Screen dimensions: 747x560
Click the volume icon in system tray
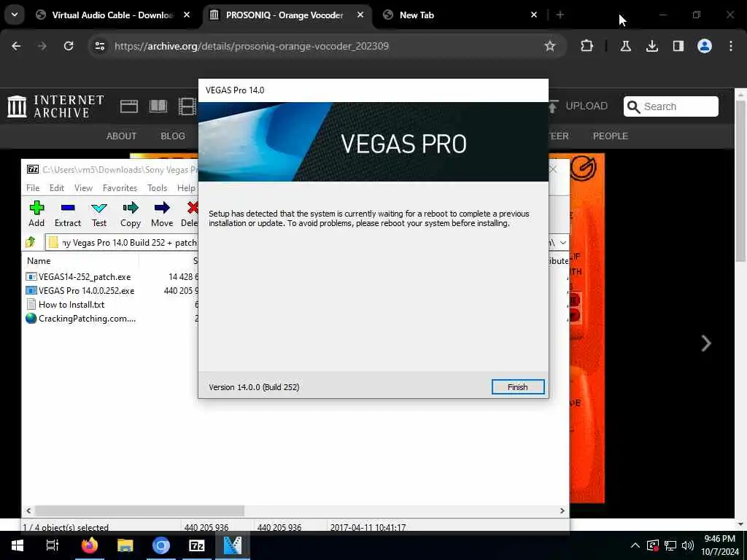(x=687, y=545)
